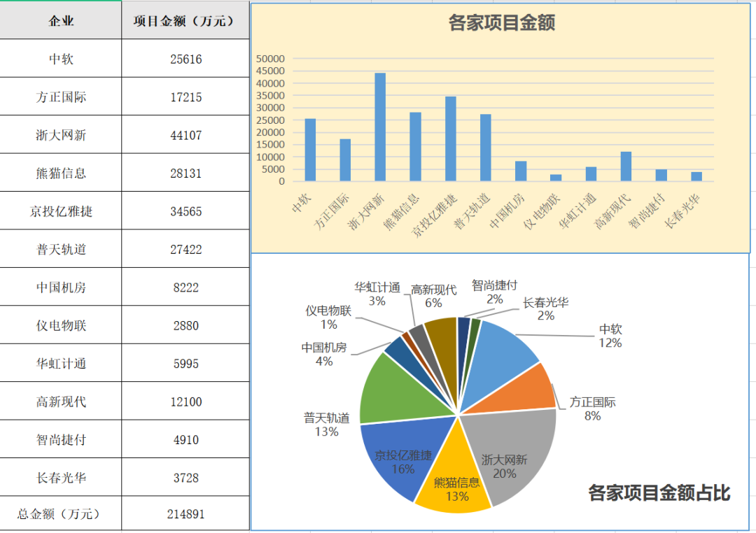Click the 浙大网新 bar in the bar chart
Screen dimensions: 756x533
[380, 127]
